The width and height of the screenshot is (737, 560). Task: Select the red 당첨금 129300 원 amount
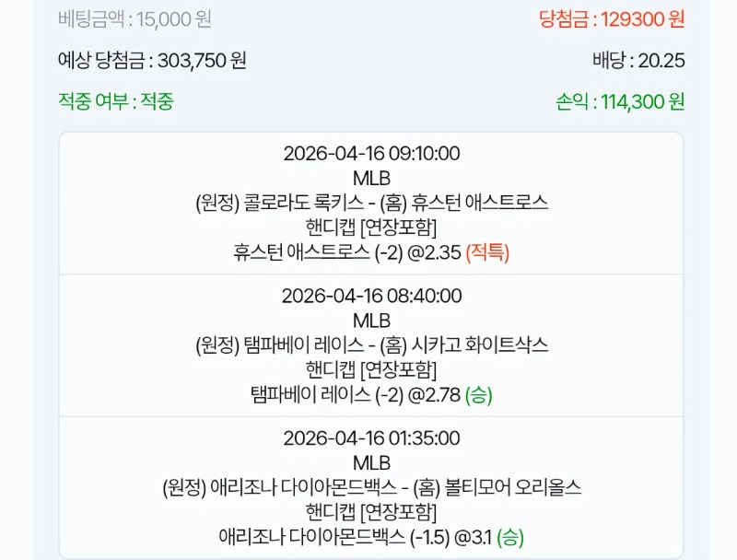point(612,18)
